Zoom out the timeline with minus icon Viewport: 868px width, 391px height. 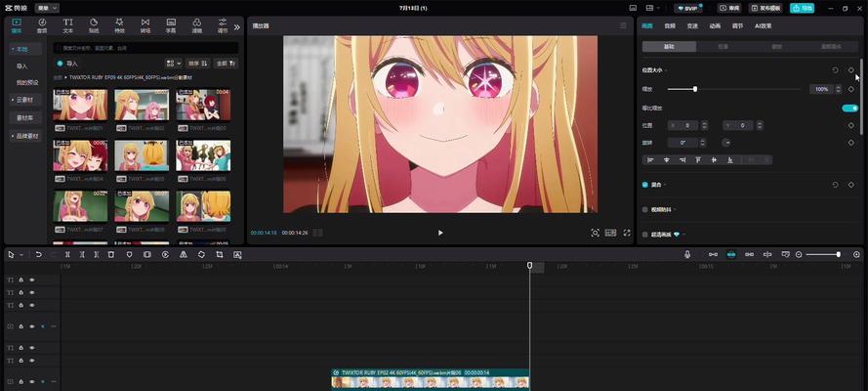coord(799,254)
